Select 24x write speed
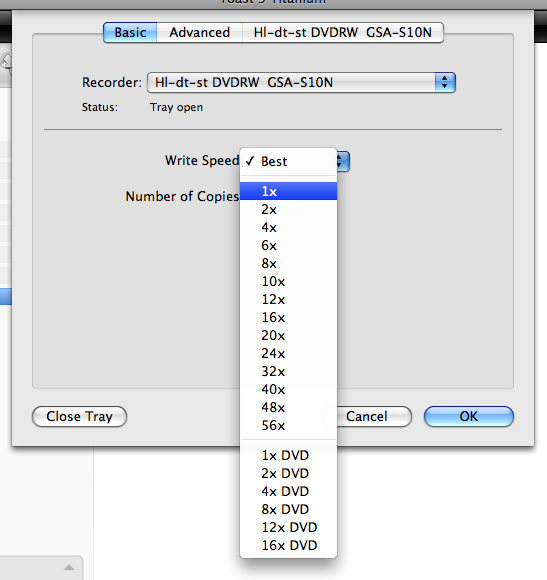 288,353
